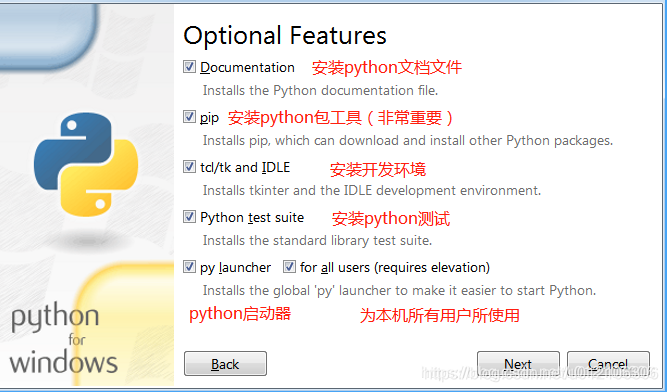This screenshot has width=668, height=392.
Task: Click the 'for all users (requires elevation)' label
Action: click(395, 268)
